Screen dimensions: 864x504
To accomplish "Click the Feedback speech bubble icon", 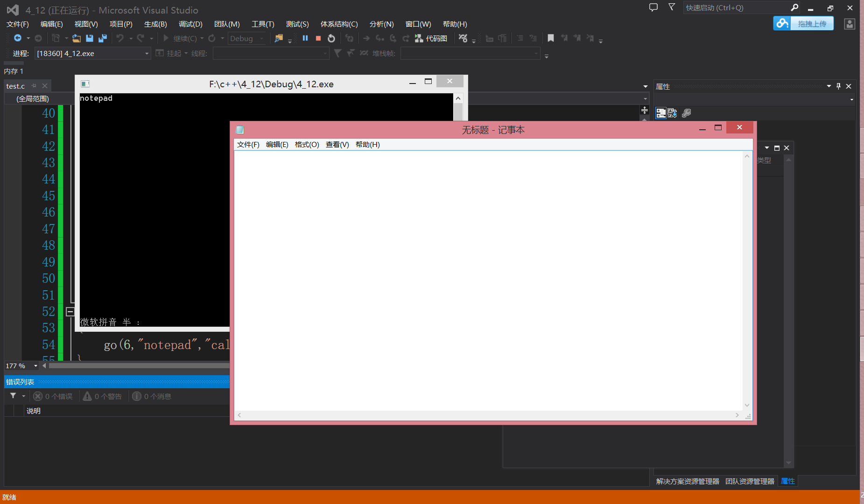I will 653,7.
